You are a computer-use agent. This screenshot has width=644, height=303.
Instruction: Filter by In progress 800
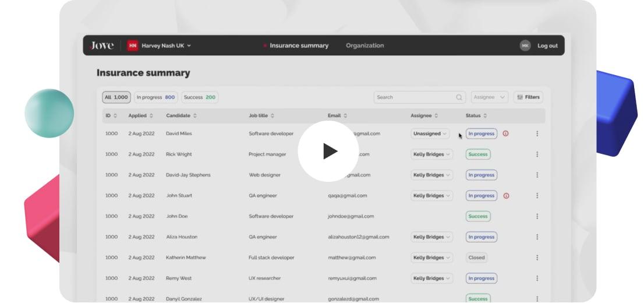coord(155,97)
